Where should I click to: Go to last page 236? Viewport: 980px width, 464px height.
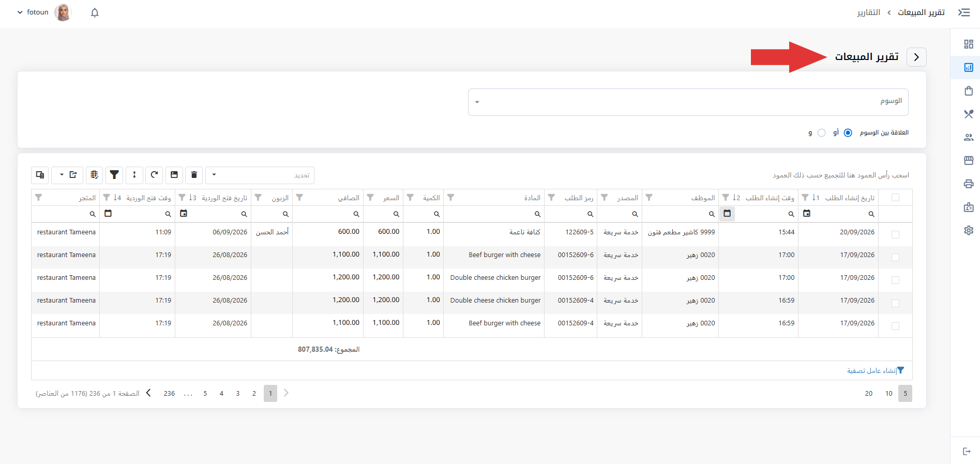[x=169, y=394]
